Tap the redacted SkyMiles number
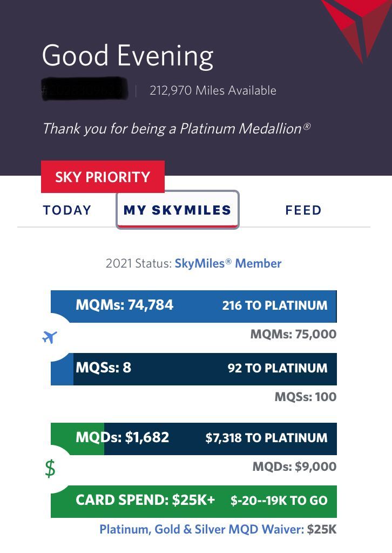Image resolution: width=392 pixels, height=553 pixels. coord(84,91)
